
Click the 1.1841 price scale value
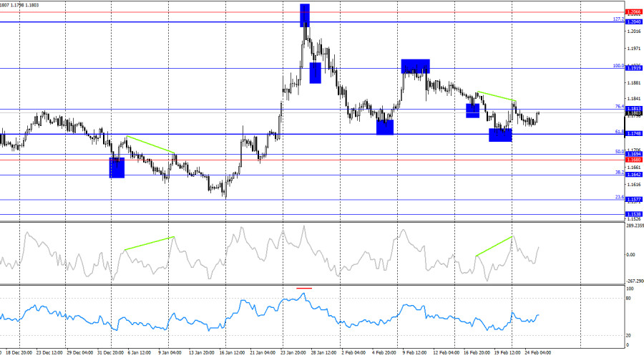pos(634,99)
